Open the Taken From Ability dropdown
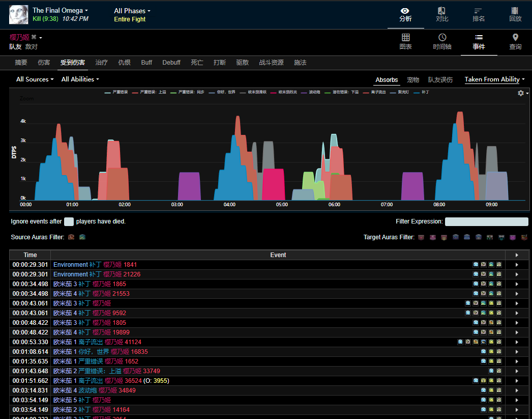Image resolution: width=532 pixels, height=419 pixels. (x=494, y=79)
